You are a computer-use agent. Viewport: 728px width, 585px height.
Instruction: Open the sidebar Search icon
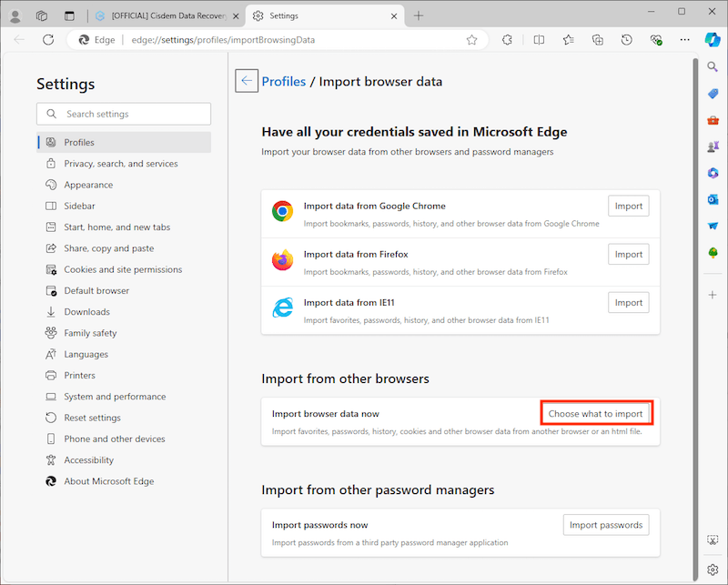(713, 66)
